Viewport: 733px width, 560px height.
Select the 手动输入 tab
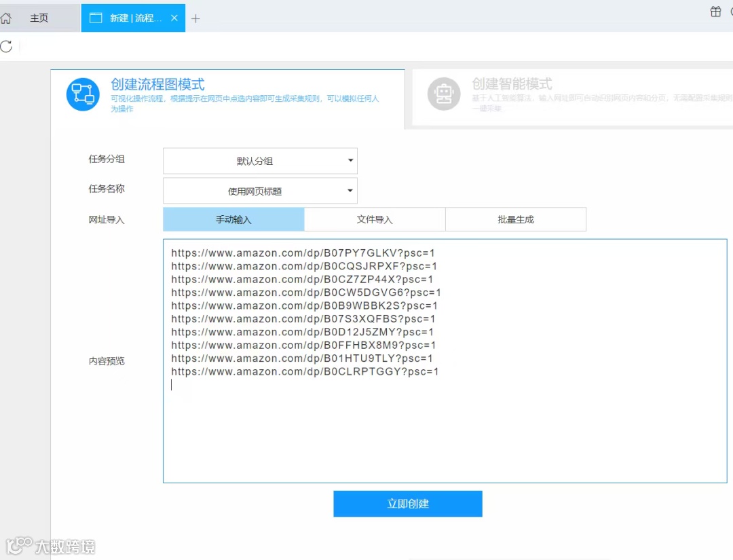pos(233,219)
